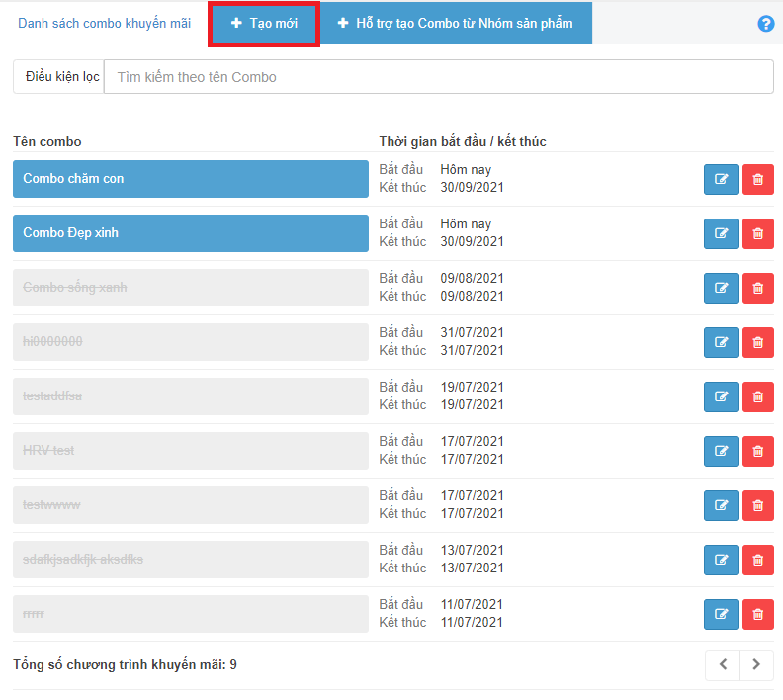783x700 pixels.
Task: Delete the hi0000000 combo entry
Action: pos(758,342)
